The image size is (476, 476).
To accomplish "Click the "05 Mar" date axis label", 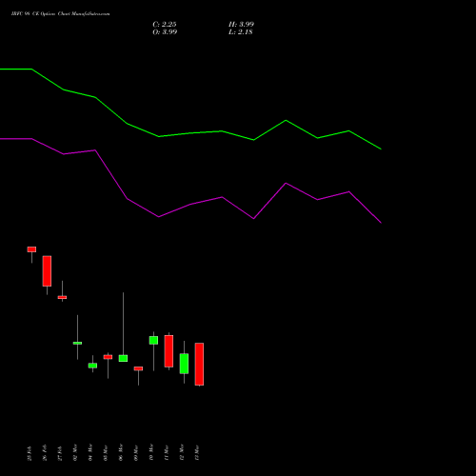I will [106, 453].
